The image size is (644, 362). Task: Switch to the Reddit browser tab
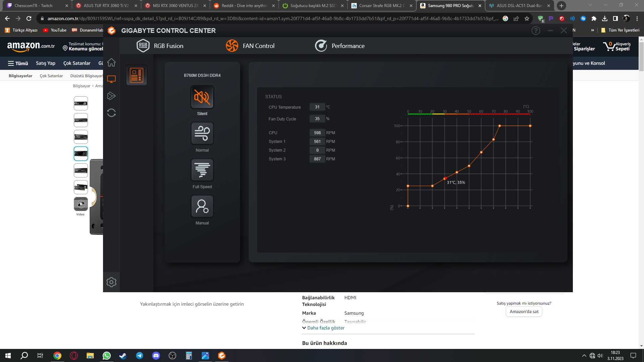pyautogui.click(x=244, y=6)
